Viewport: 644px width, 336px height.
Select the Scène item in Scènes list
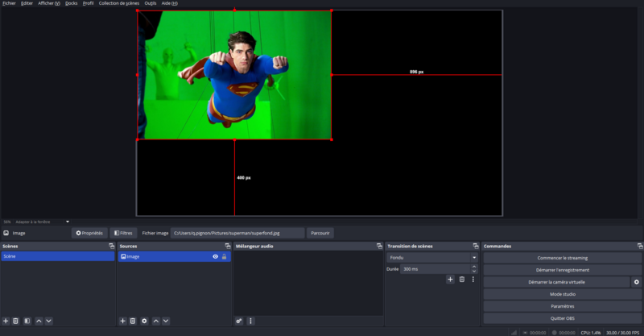(x=58, y=256)
